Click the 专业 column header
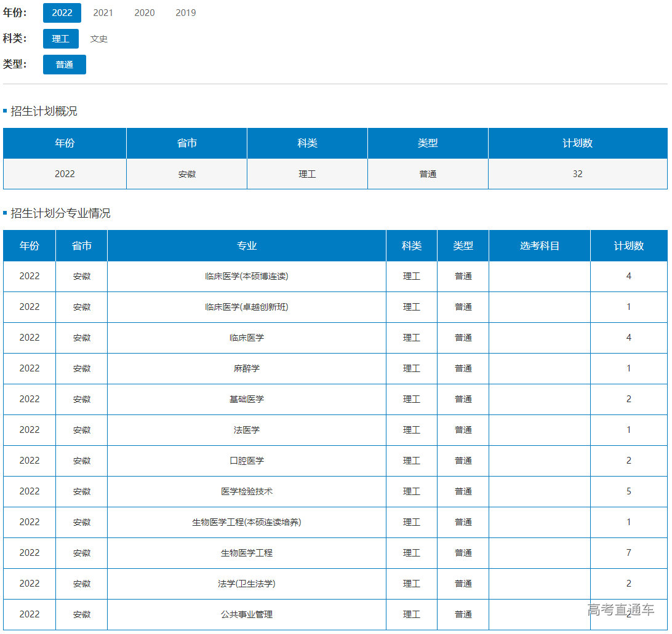The width and height of the screenshot is (672, 634). click(247, 246)
